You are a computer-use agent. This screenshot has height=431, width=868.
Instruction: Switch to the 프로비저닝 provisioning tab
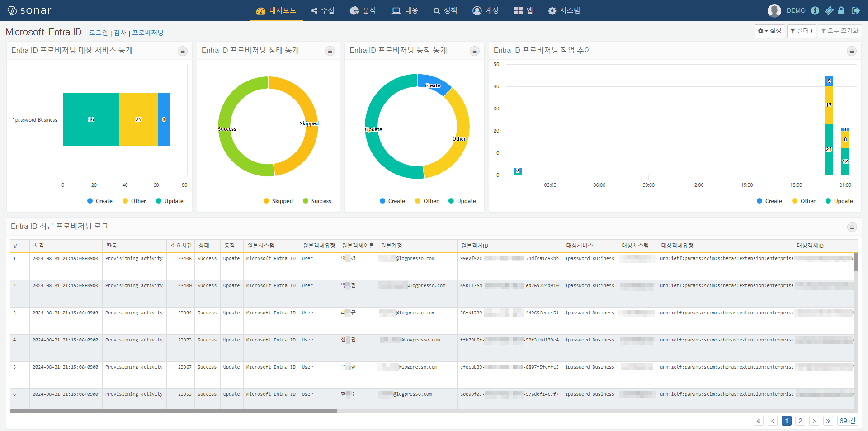point(148,33)
